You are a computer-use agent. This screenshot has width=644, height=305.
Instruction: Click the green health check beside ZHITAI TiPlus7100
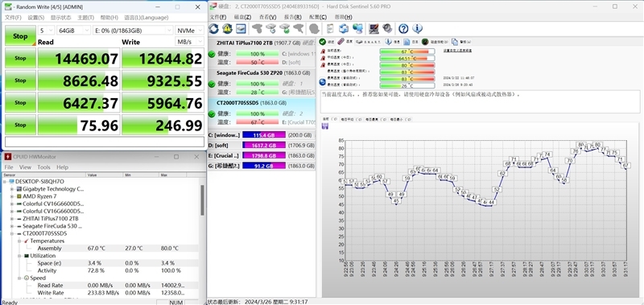pos(212,54)
